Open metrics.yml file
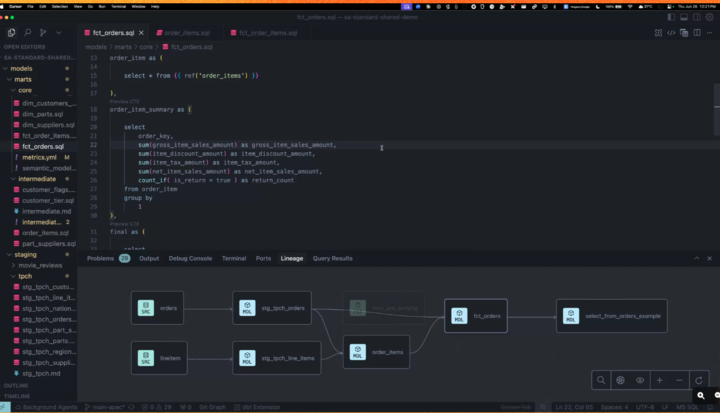Viewport: 720px width, 413px height. tap(39, 157)
